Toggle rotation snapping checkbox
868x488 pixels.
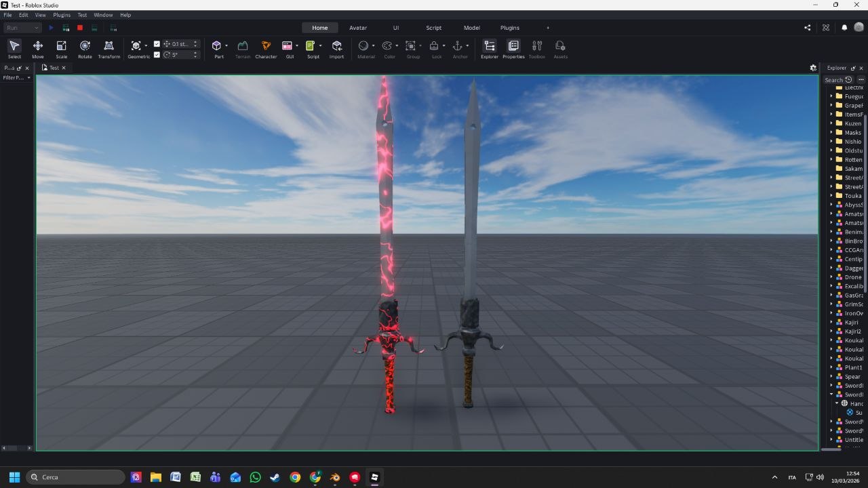pyautogui.click(x=157, y=55)
